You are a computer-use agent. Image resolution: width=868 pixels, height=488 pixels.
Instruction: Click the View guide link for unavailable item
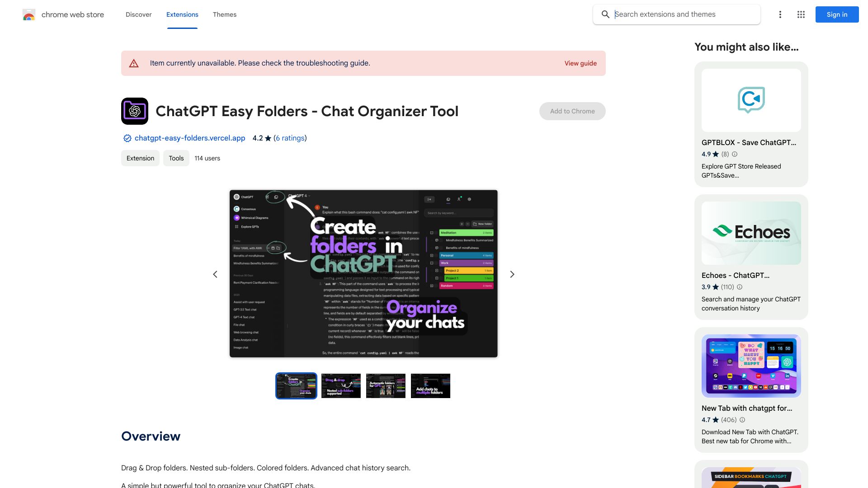pyautogui.click(x=580, y=62)
